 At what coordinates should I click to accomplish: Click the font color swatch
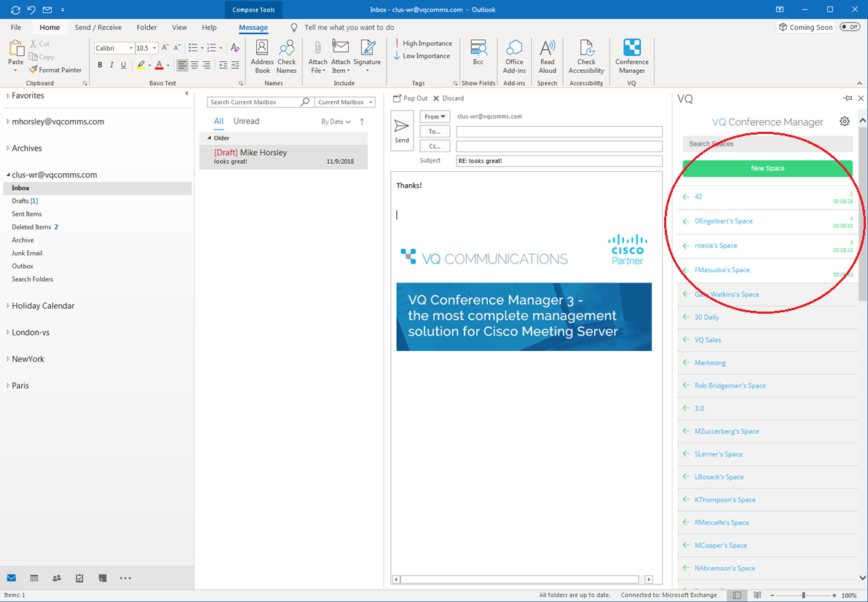(x=159, y=66)
